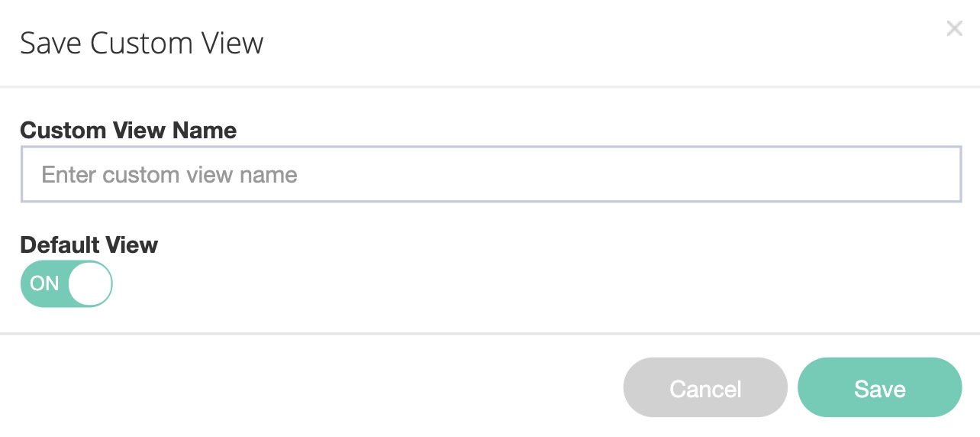The width and height of the screenshot is (980, 437).
Task: Confirm saving with the green Save button
Action: coord(879,388)
